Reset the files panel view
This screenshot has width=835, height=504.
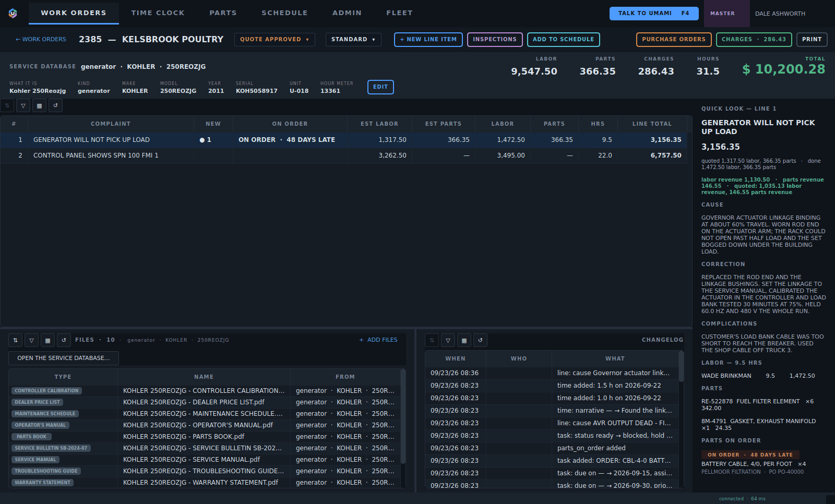click(64, 340)
